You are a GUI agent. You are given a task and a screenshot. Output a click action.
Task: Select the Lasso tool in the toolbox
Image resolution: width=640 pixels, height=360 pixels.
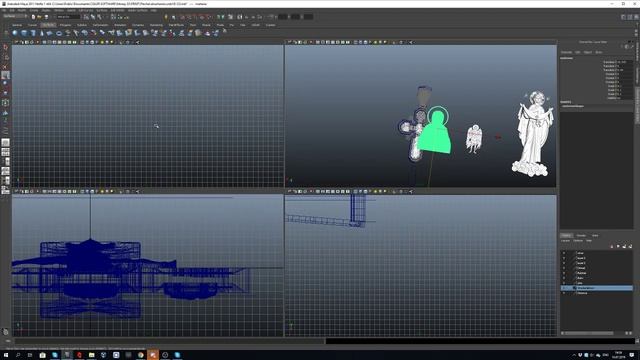(5, 57)
